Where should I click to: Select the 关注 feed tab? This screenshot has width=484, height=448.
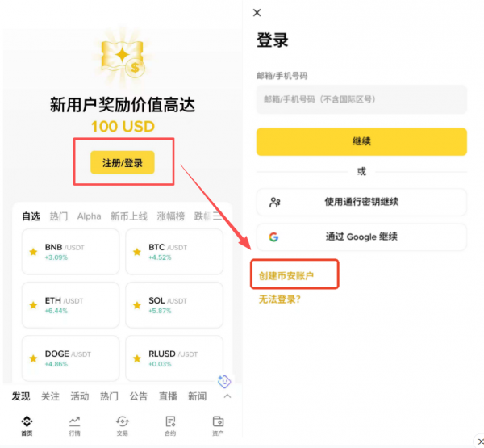50,396
